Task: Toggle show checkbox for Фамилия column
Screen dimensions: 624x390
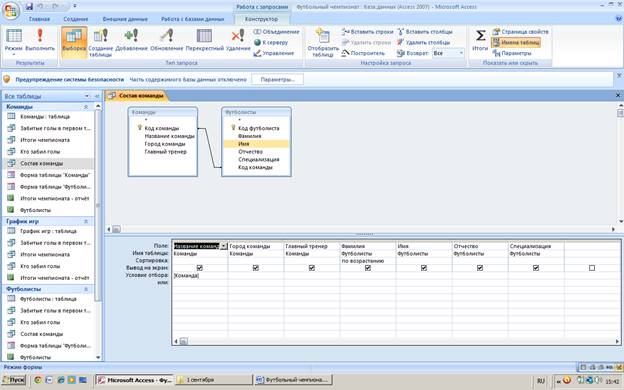Action: coord(368,268)
